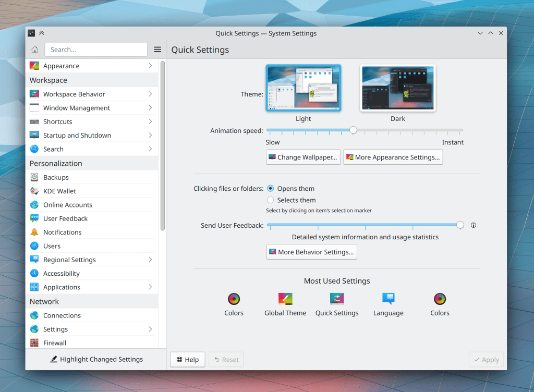The width and height of the screenshot is (534, 392).
Task: Select the 'Selects them' radio option
Action: (270, 200)
